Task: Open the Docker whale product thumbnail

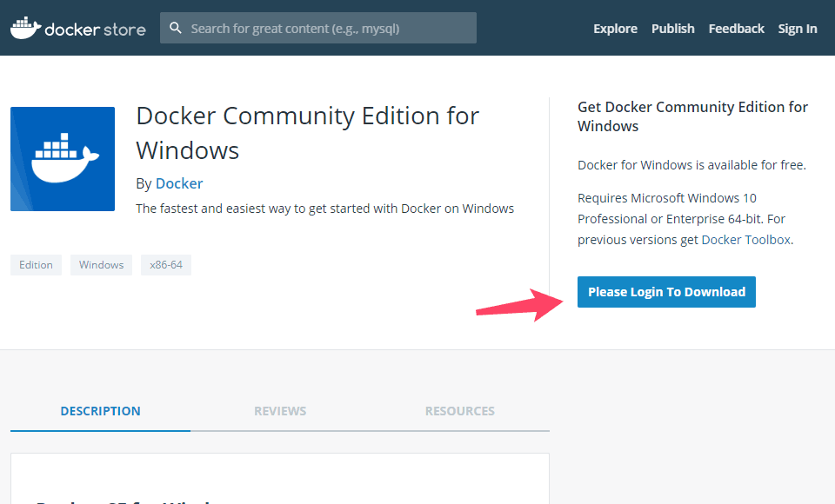Action: tap(63, 159)
